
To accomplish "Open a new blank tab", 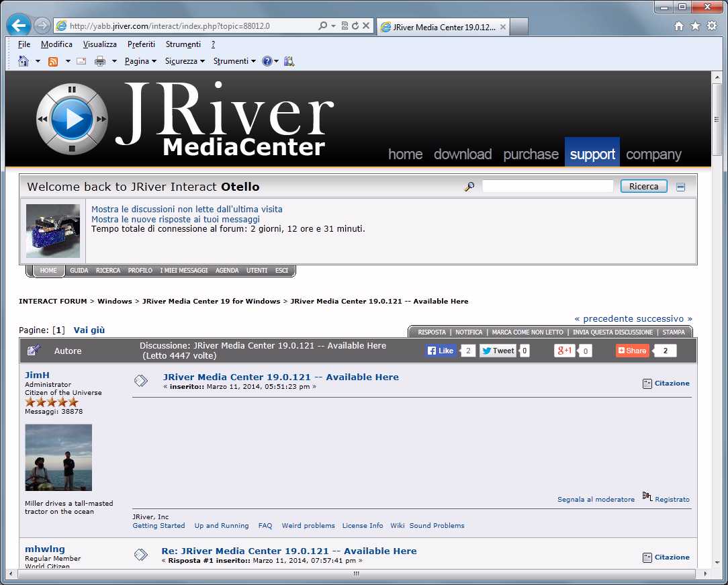I will pos(518,27).
